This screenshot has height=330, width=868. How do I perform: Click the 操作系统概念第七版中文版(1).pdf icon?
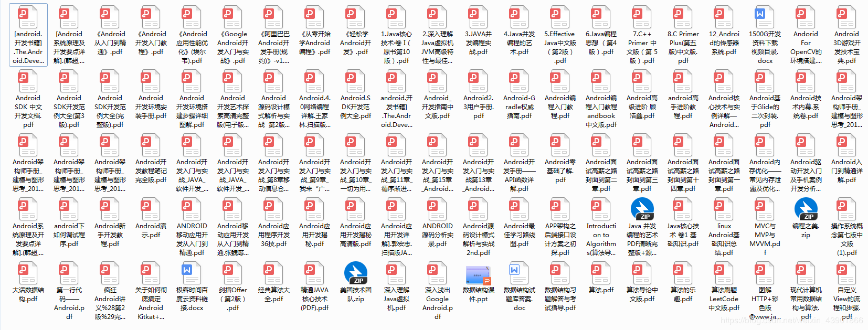pos(847,209)
